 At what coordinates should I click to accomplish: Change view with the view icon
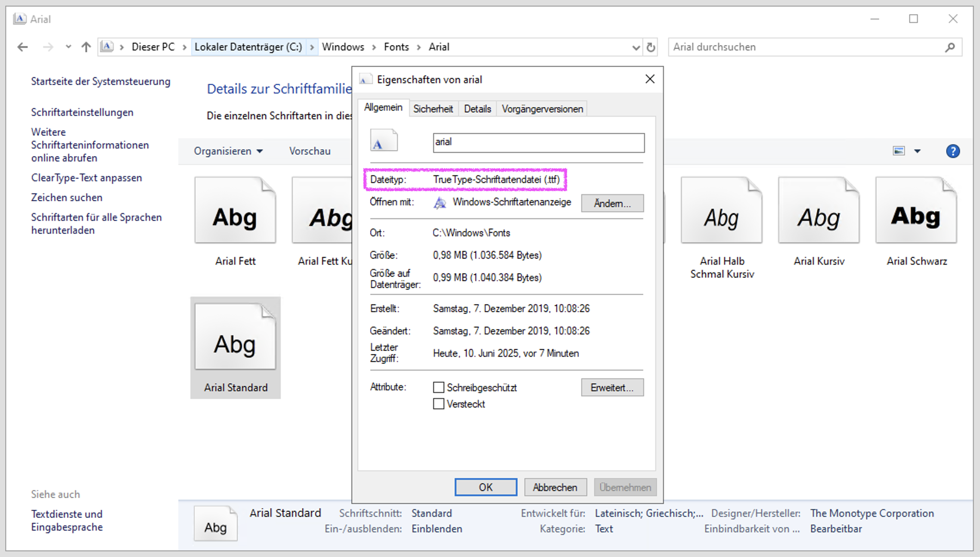pyautogui.click(x=899, y=151)
